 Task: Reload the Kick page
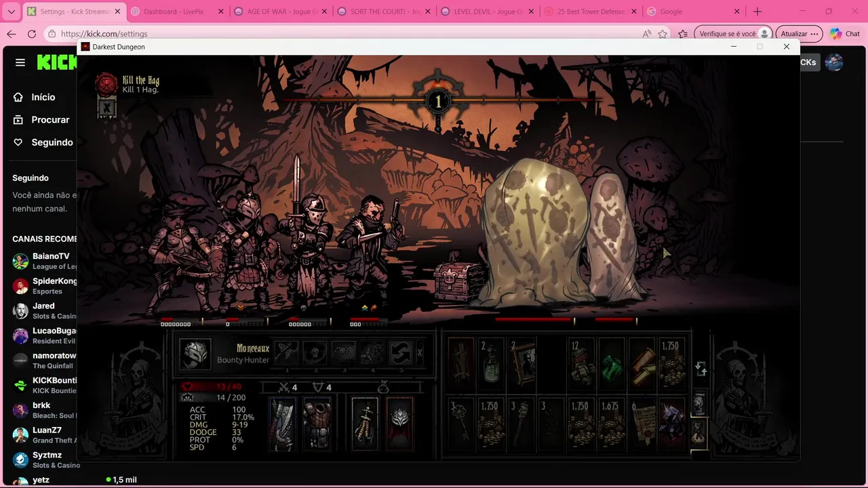(32, 34)
